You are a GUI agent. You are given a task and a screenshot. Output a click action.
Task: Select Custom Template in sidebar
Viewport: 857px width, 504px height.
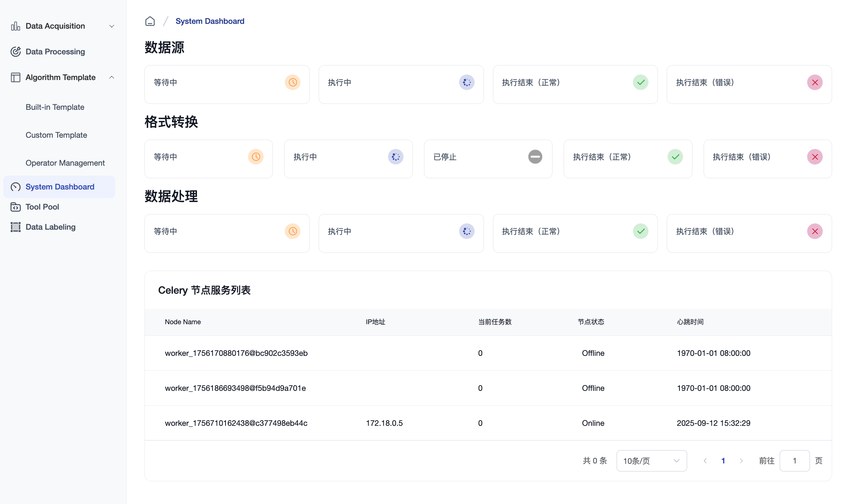tap(57, 135)
